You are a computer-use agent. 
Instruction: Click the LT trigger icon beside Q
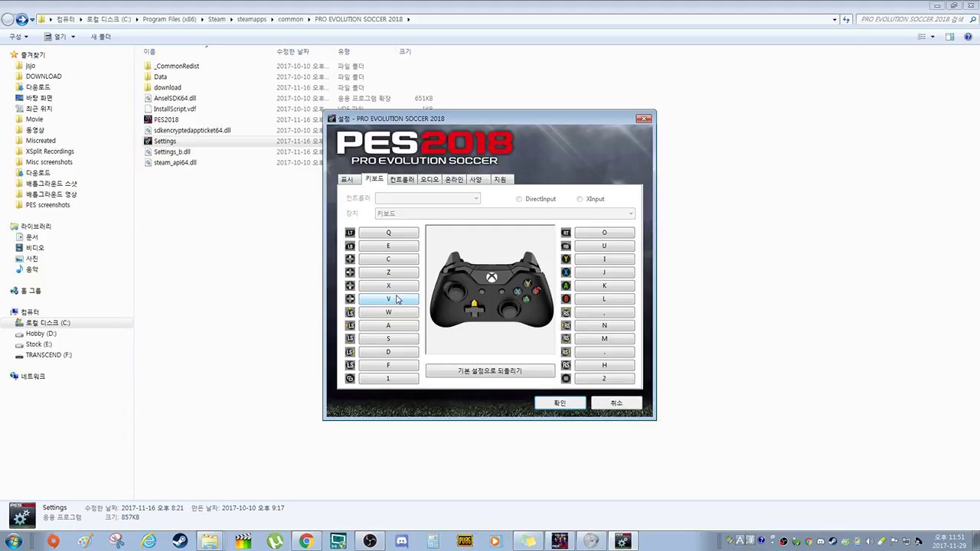tap(350, 233)
